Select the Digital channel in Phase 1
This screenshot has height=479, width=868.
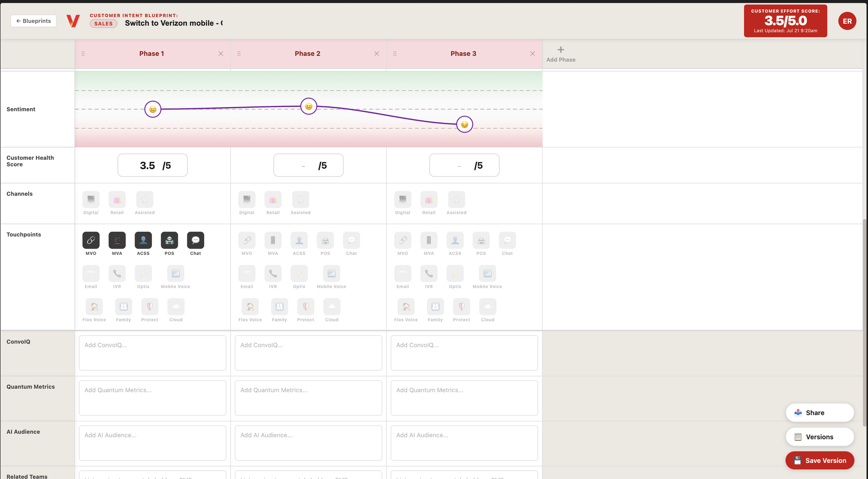pos(91,199)
